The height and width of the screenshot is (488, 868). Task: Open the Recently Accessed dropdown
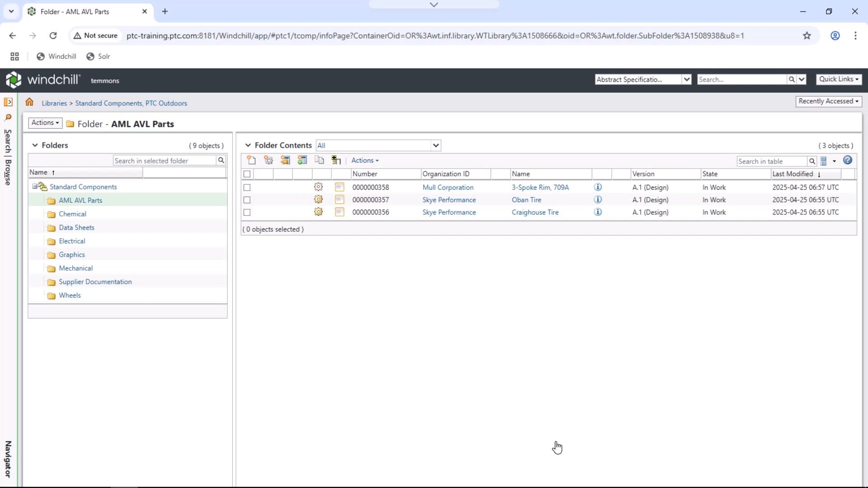tap(828, 101)
